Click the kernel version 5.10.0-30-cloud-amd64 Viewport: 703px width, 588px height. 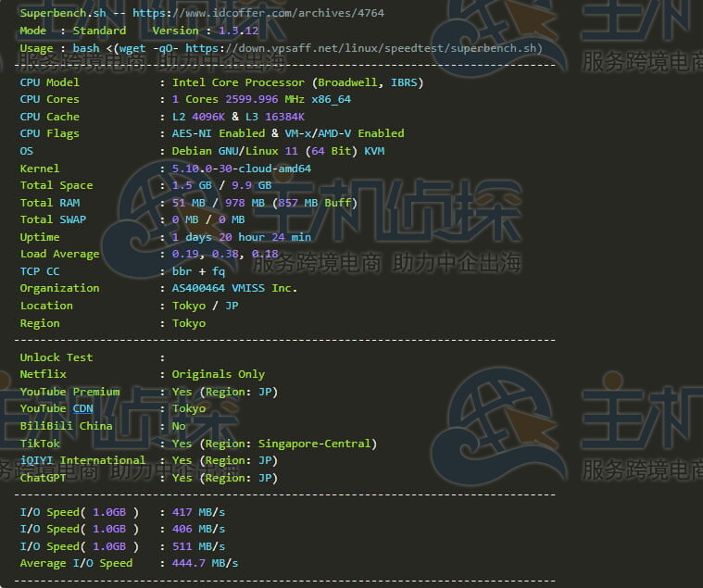point(242,169)
